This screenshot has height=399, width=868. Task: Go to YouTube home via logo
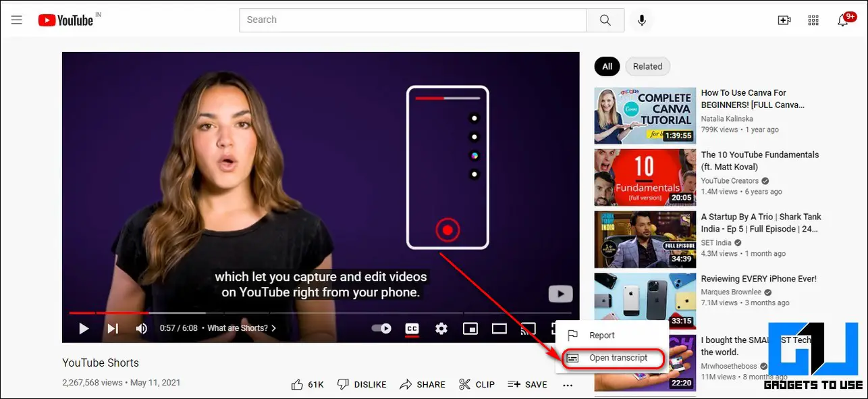point(66,20)
